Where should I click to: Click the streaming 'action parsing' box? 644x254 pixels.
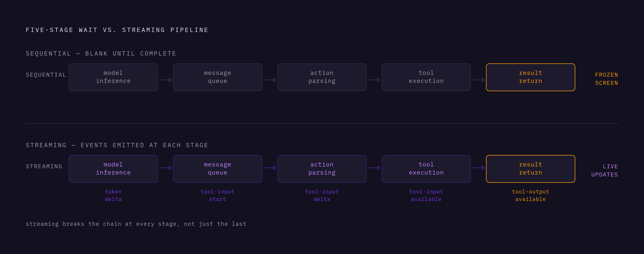[322, 169]
